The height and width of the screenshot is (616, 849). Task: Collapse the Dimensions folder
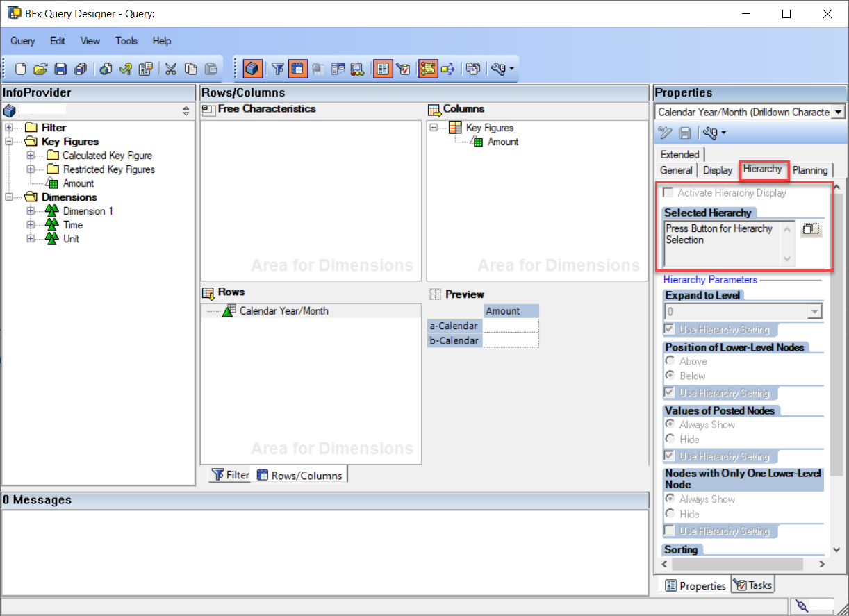click(9, 197)
